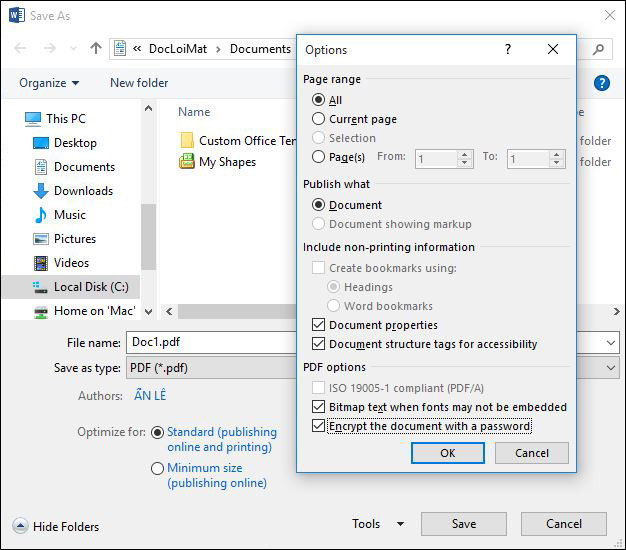This screenshot has height=550, width=626.
Task: Click New folder in the toolbar
Action: [x=139, y=83]
